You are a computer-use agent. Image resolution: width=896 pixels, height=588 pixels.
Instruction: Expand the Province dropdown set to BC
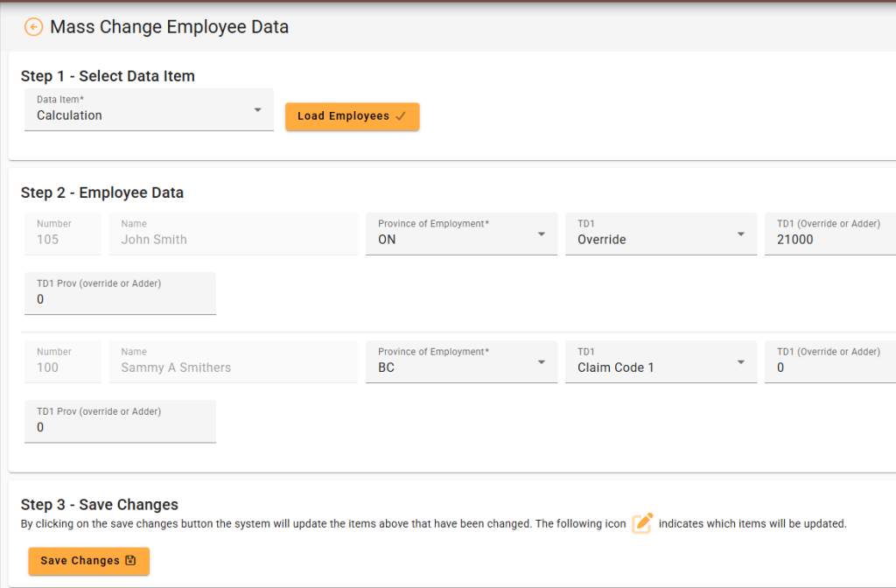pyautogui.click(x=461, y=362)
